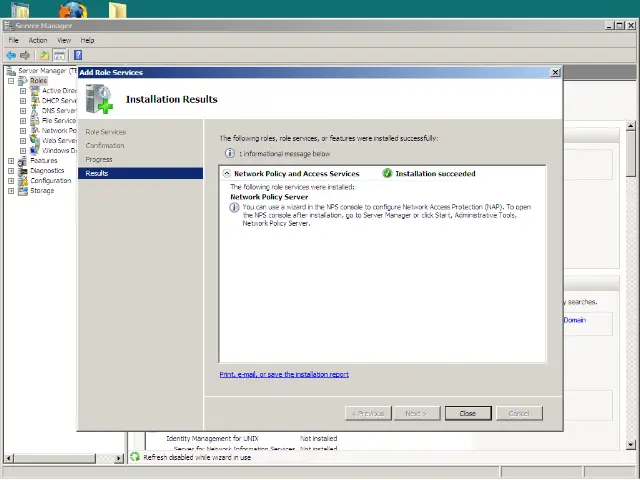
Task: Click the tree pane scroll left arrow
Action: [9, 458]
